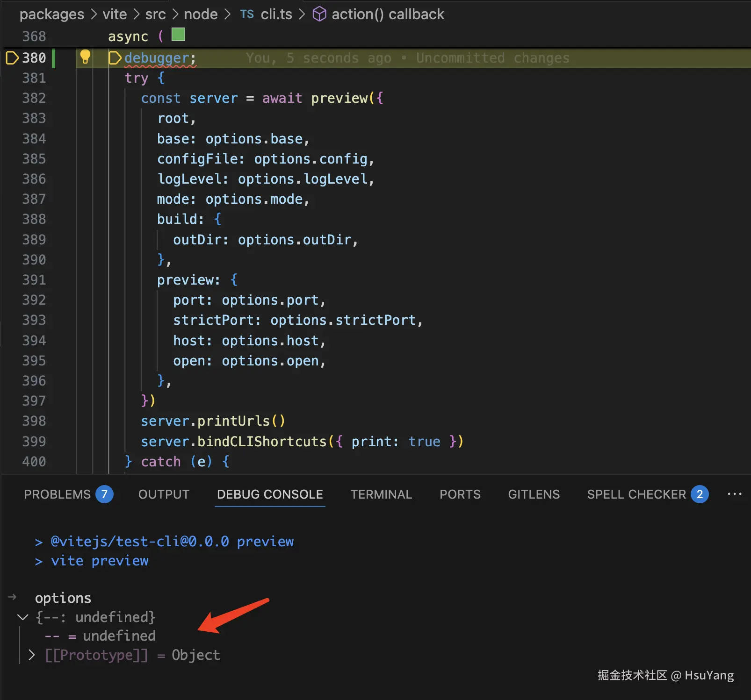Click the debug stack frame arrow beside line 380

(x=12, y=58)
